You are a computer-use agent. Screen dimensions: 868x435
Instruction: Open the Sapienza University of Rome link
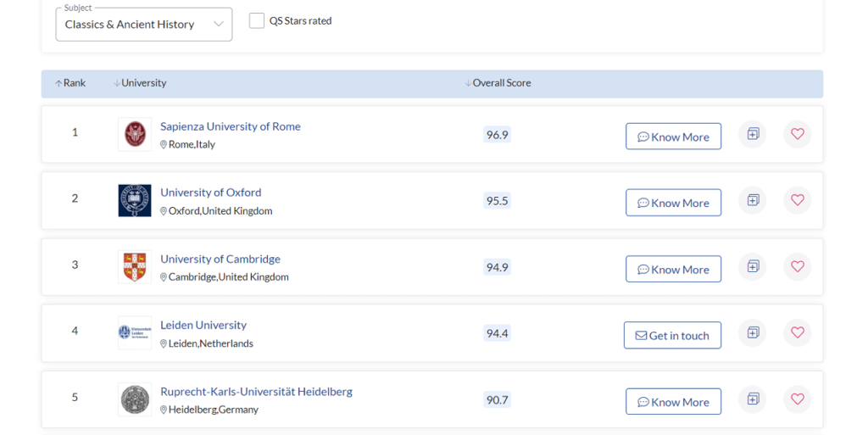tap(231, 126)
